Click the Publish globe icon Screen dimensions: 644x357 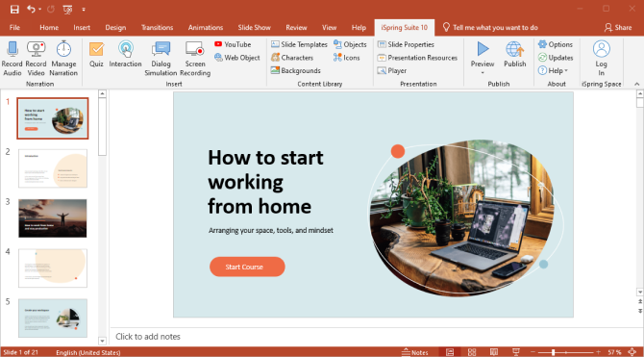point(514,49)
